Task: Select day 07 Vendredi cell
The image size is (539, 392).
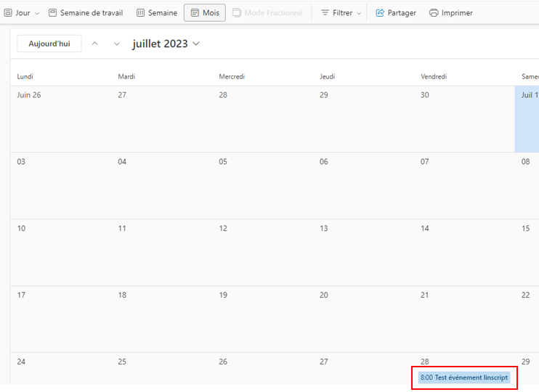Action: point(464,186)
